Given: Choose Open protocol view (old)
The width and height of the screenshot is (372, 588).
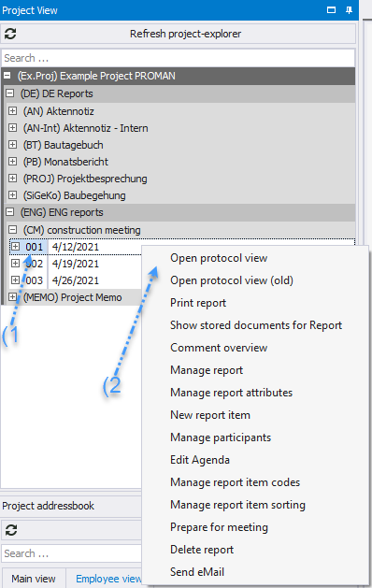Looking at the screenshot, I should [232, 280].
